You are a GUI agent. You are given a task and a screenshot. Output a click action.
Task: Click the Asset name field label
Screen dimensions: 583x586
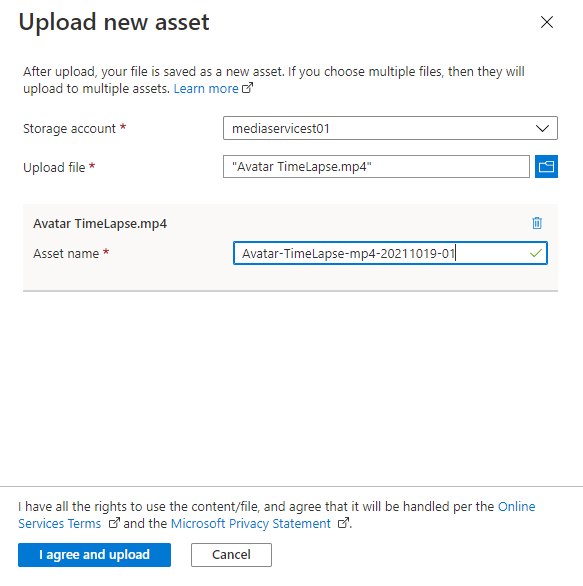point(66,253)
